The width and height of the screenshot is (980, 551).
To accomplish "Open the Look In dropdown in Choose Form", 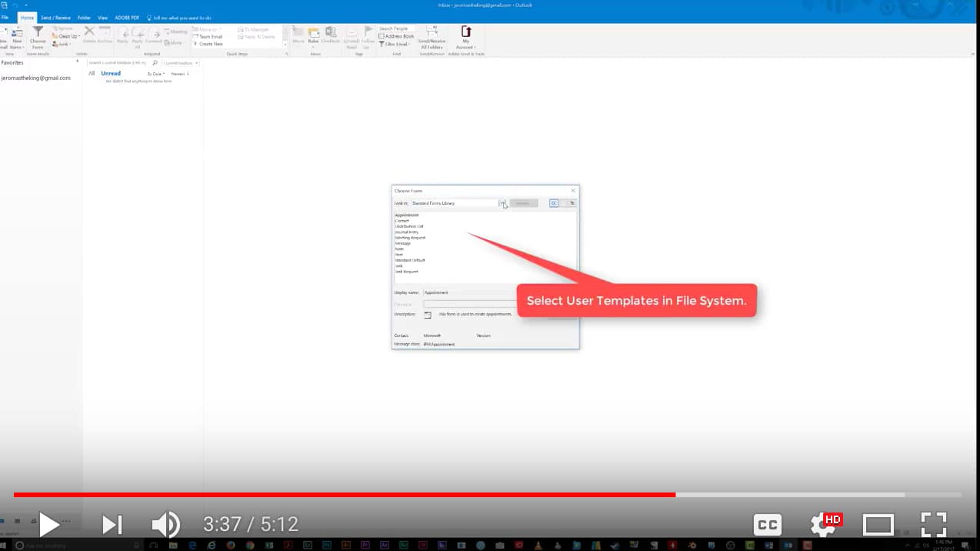I will pyautogui.click(x=503, y=203).
